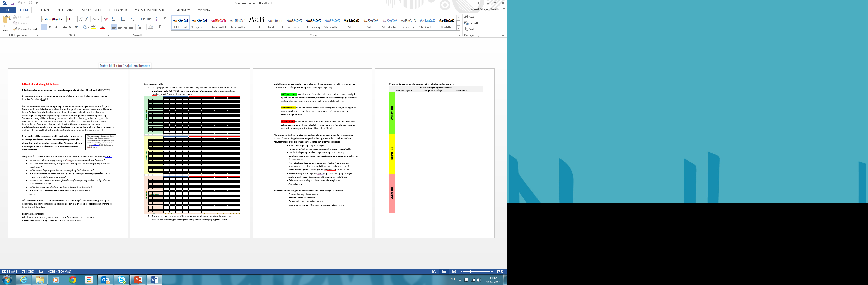
Task: Click the Redo arrow in quick access toolbar
Action: coord(30,3)
